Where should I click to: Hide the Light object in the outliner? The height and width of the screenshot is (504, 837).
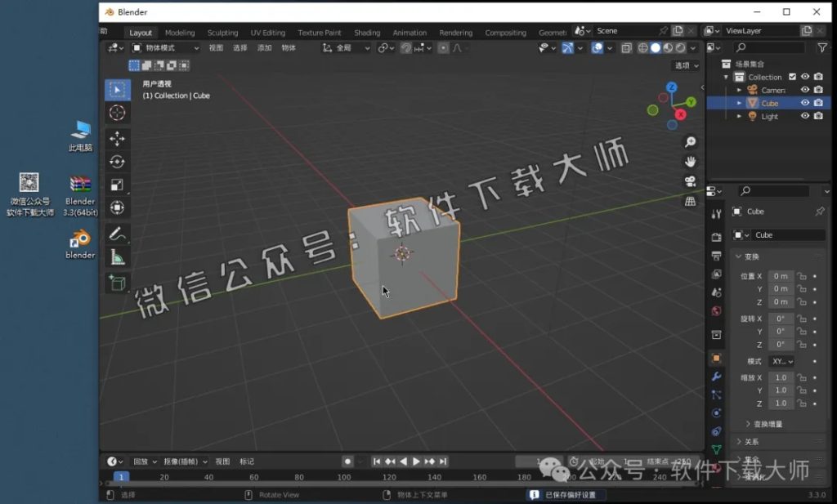[804, 115]
